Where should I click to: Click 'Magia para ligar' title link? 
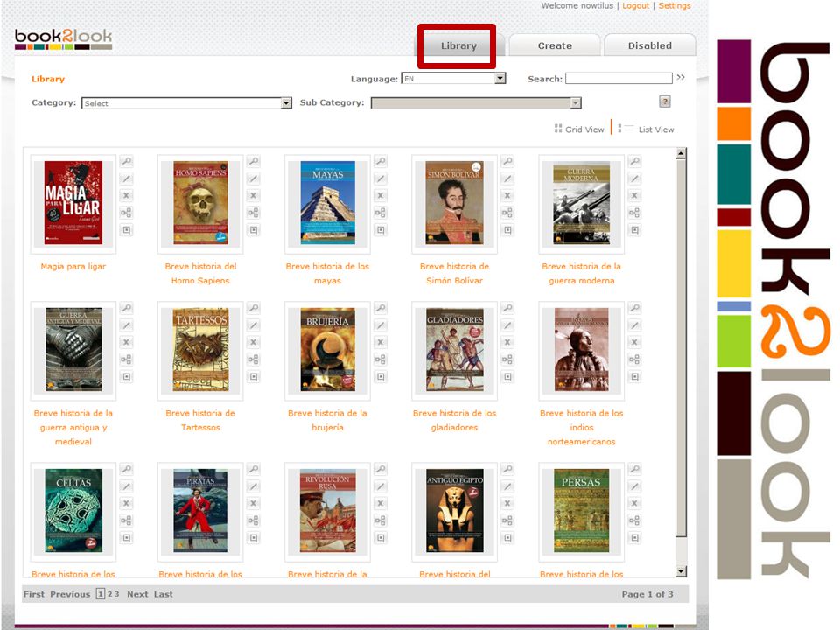(73, 266)
